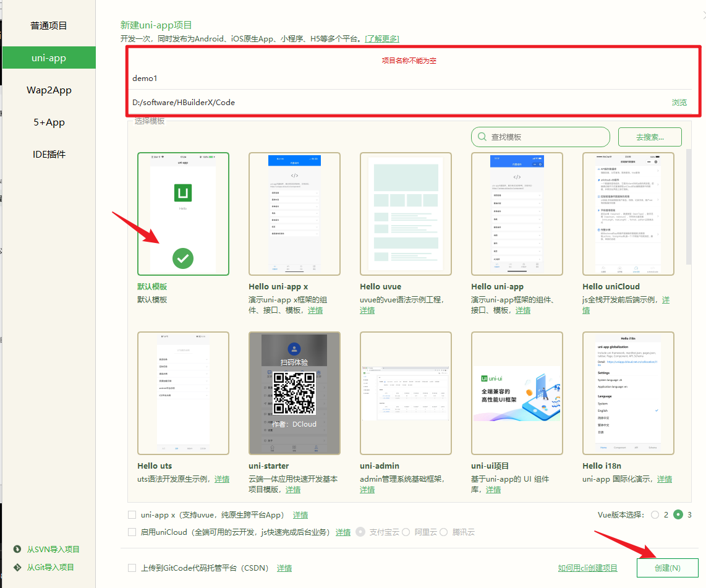Select the Hello uts template thumbnail
Image resolution: width=706 pixels, height=588 pixels.
[183, 393]
